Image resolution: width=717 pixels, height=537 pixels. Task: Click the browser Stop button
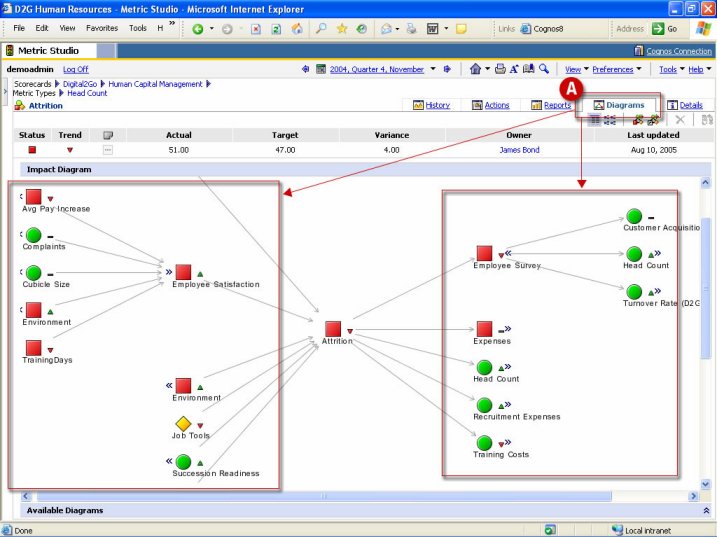coord(256,29)
